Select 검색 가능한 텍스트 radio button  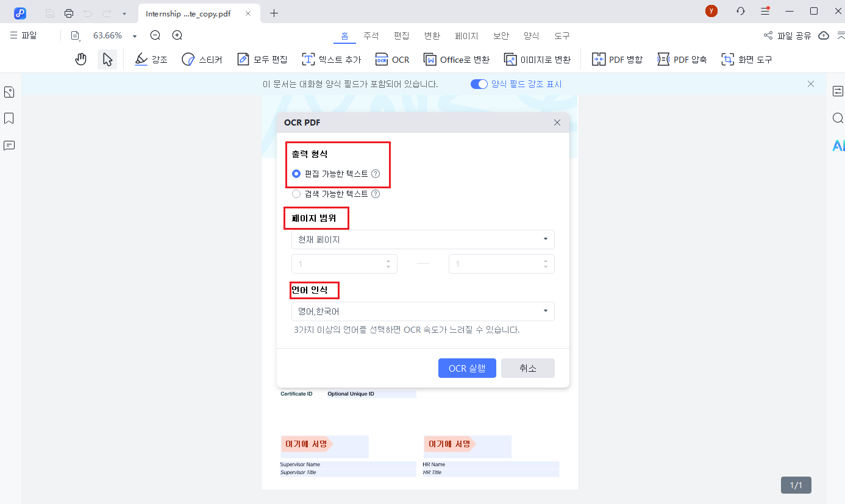pyautogui.click(x=296, y=194)
